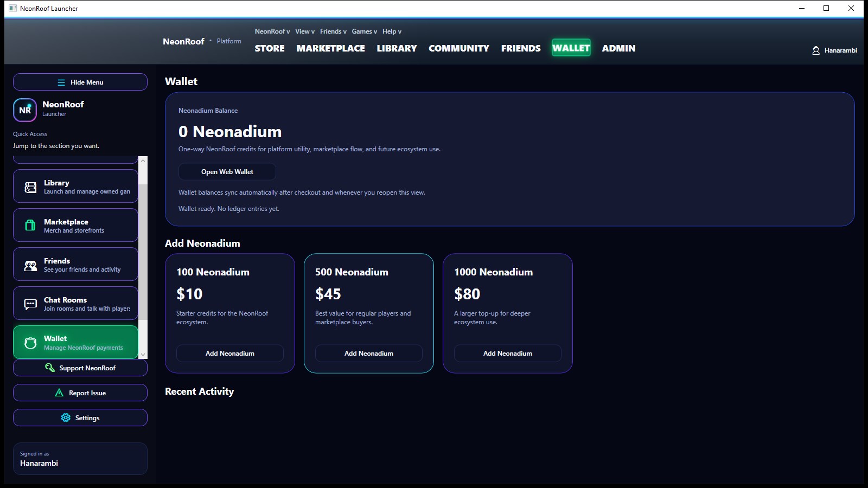Click the 'Platform' label beside NeonRoof
868x488 pixels.
pyautogui.click(x=229, y=41)
